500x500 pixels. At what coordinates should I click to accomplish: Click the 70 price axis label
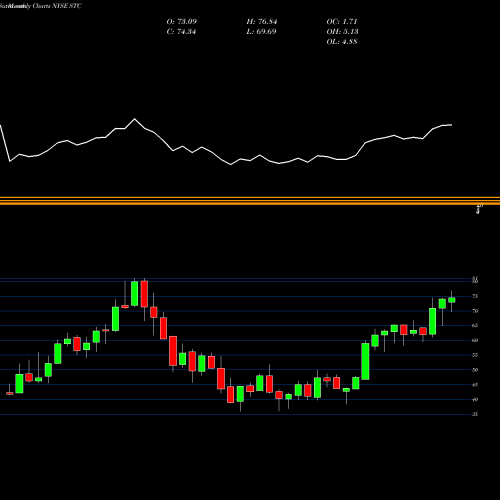tap(475, 311)
